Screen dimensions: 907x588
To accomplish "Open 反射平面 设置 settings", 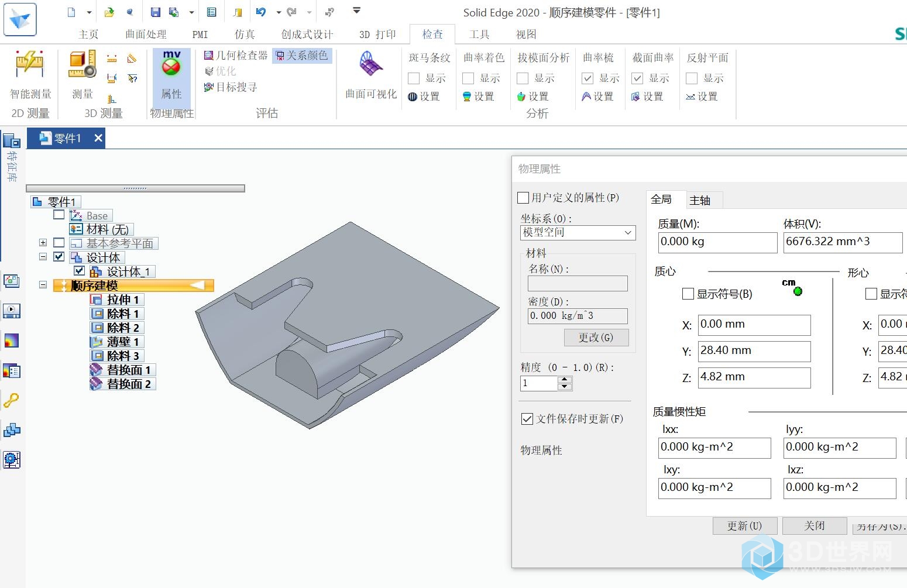I will (x=702, y=97).
